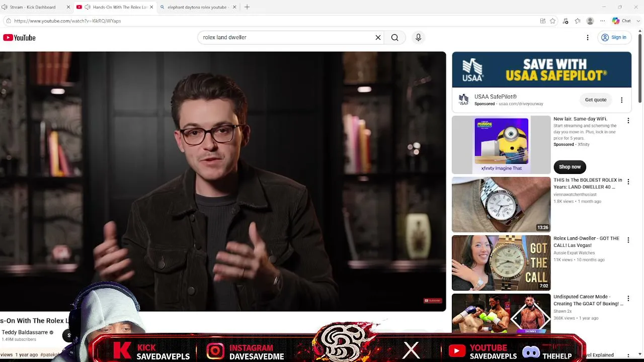This screenshot has height=362, width=644.
Task: Click the Teddy Baldassarre channel name
Action: [x=25, y=332]
